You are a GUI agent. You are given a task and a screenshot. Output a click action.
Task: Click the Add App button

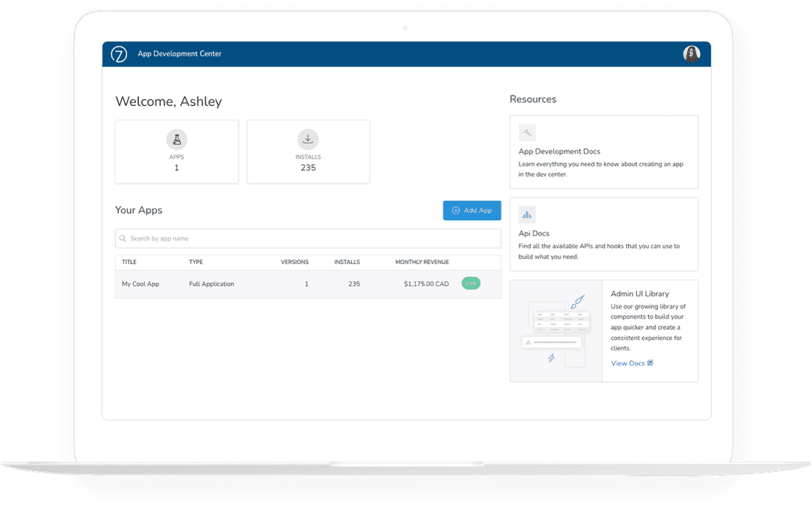(x=472, y=211)
